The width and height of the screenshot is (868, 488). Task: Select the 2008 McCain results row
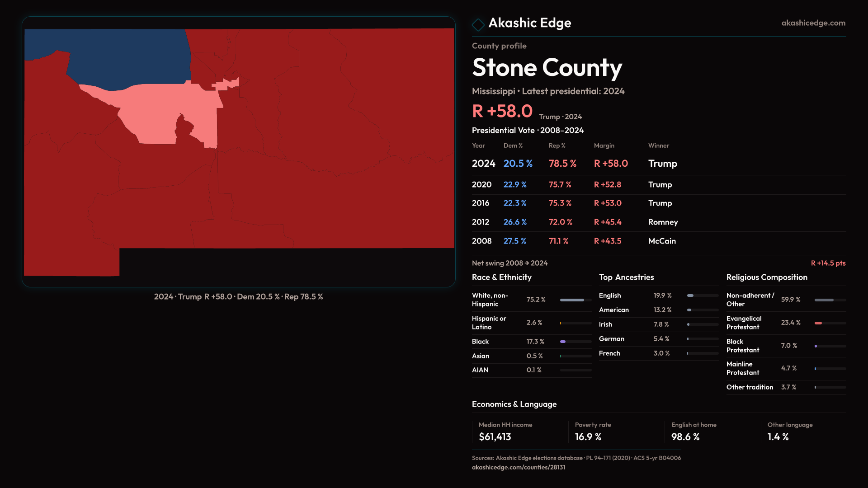658,241
